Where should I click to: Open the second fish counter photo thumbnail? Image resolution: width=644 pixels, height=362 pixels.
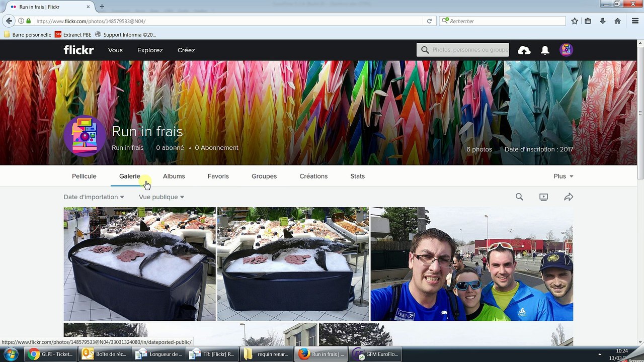point(293,264)
